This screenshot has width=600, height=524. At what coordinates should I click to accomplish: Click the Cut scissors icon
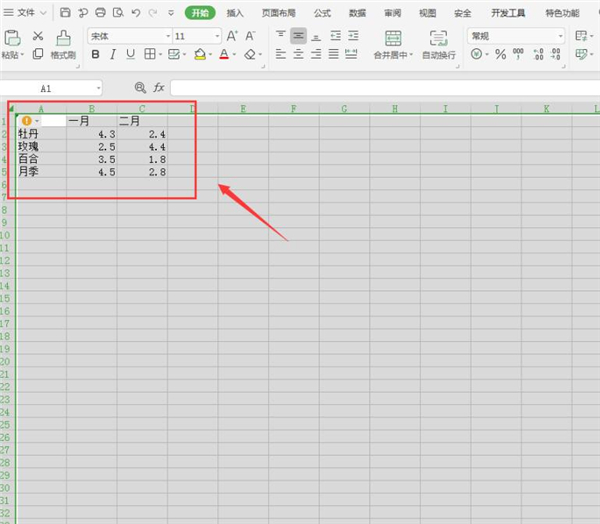tap(38, 36)
